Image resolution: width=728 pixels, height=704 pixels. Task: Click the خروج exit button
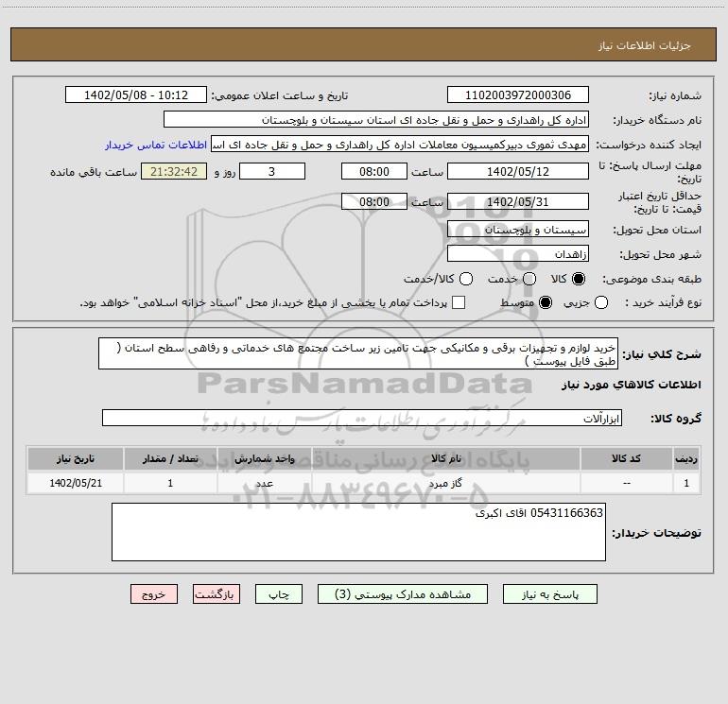(x=154, y=594)
